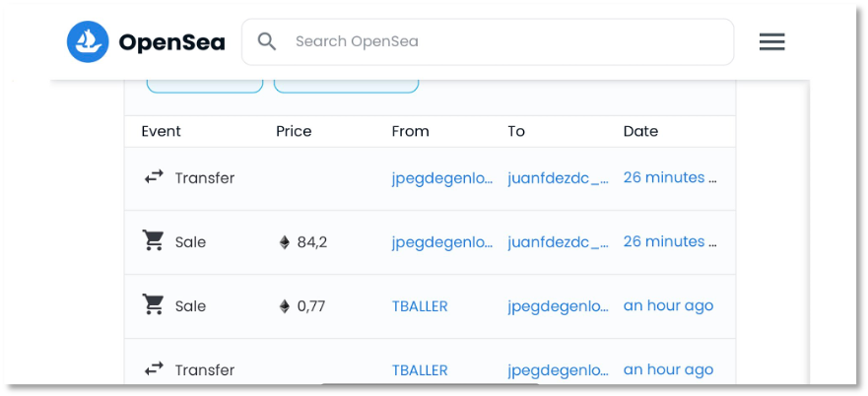Open juanfdezdc_… To link in the 84,2 sale row
This screenshot has height=396, width=868.
558,242
